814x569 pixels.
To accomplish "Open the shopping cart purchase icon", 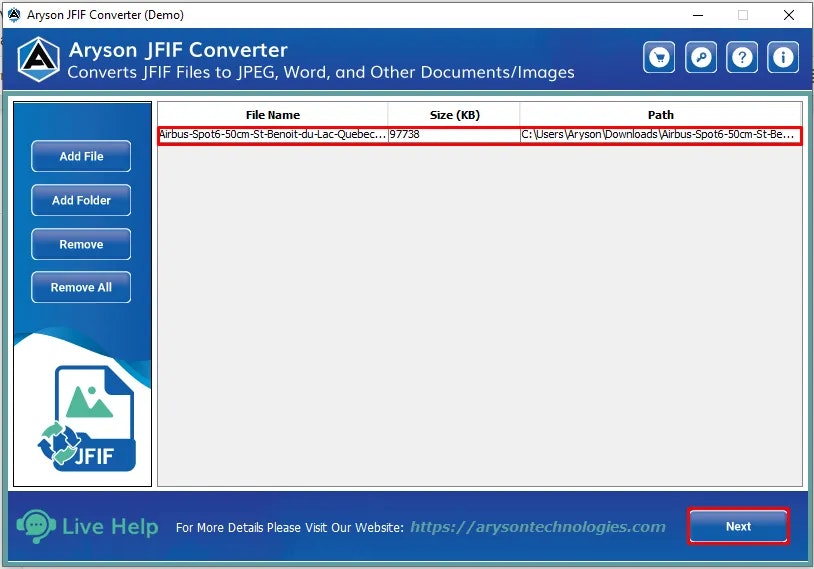I will click(x=659, y=57).
